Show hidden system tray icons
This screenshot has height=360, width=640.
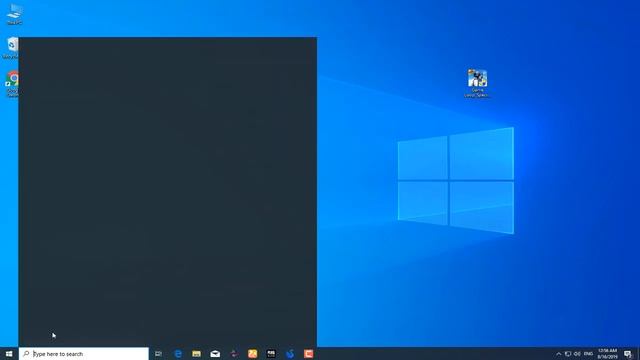tap(558, 354)
